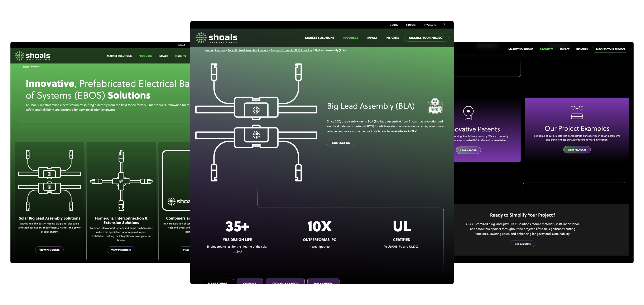644x305 pixels.
Task: Open Products menu in center window
Action: [350, 38]
